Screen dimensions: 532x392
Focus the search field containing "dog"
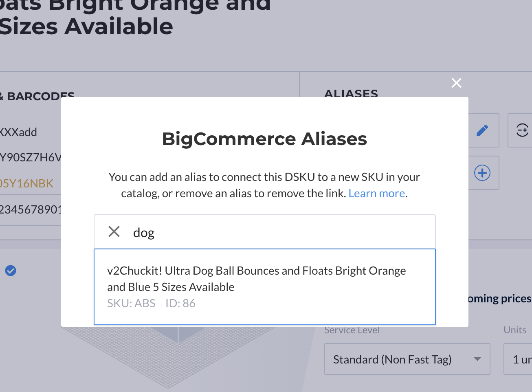click(x=265, y=231)
